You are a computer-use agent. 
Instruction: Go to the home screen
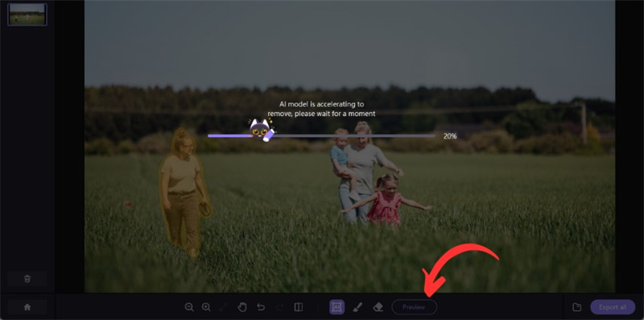tap(27, 307)
